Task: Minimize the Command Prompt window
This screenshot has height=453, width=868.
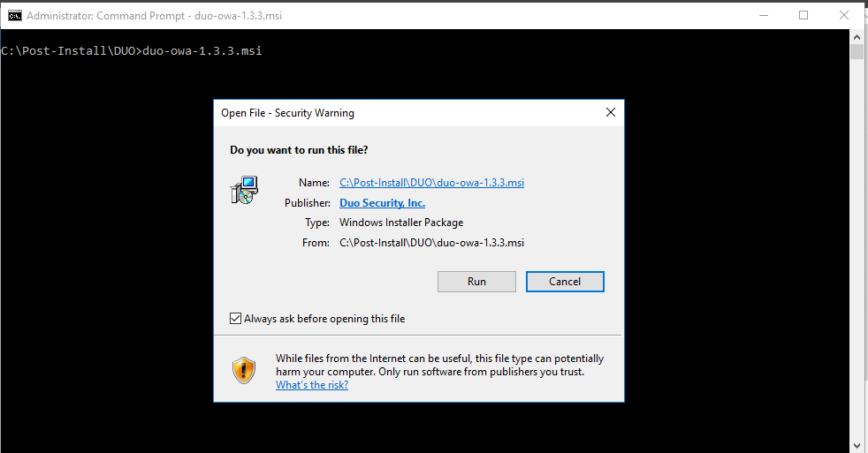Action: (x=764, y=16)
